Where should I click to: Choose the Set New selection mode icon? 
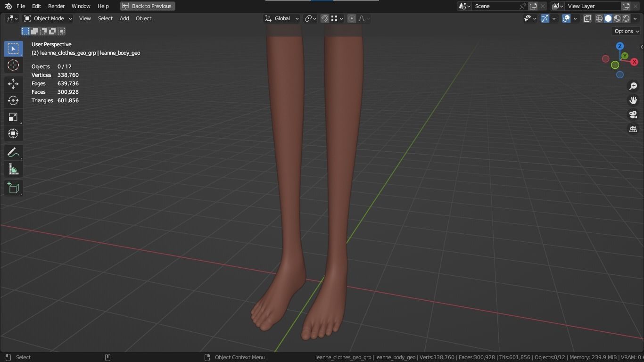coord(25,31)
